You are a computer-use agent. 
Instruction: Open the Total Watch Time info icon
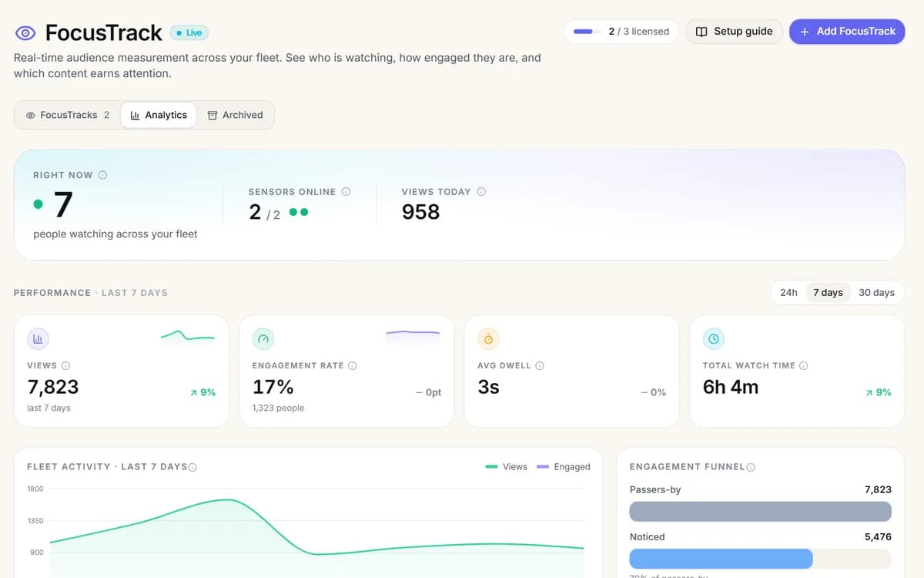804,365
